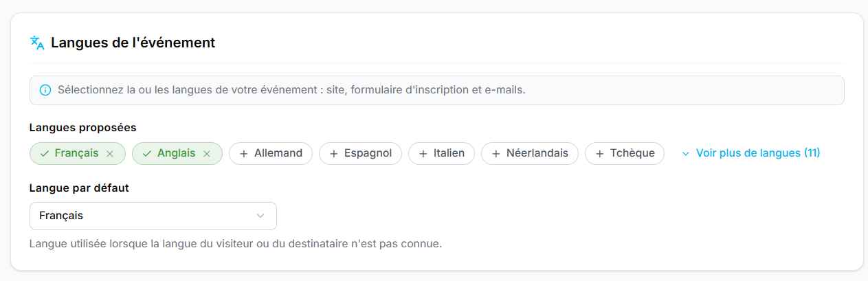Remove Français using its x icon
868x281 pixels.
110,154
